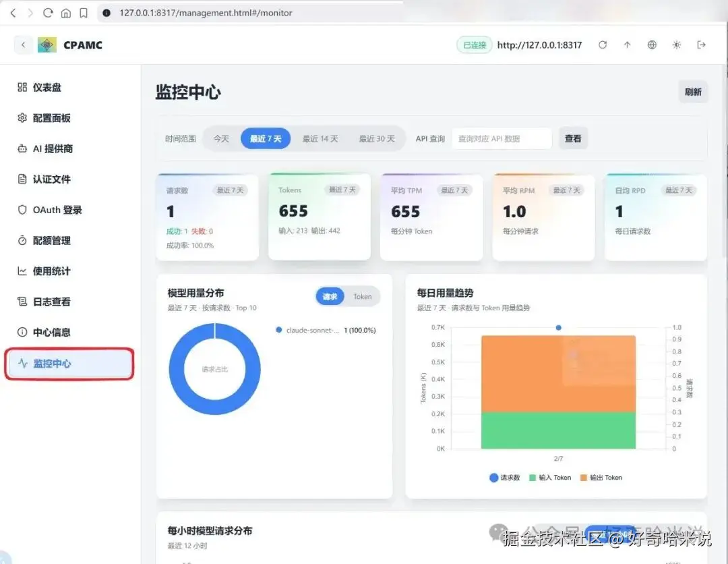Click the logout icon in header
728x564 pixels.
coord(702,45)
